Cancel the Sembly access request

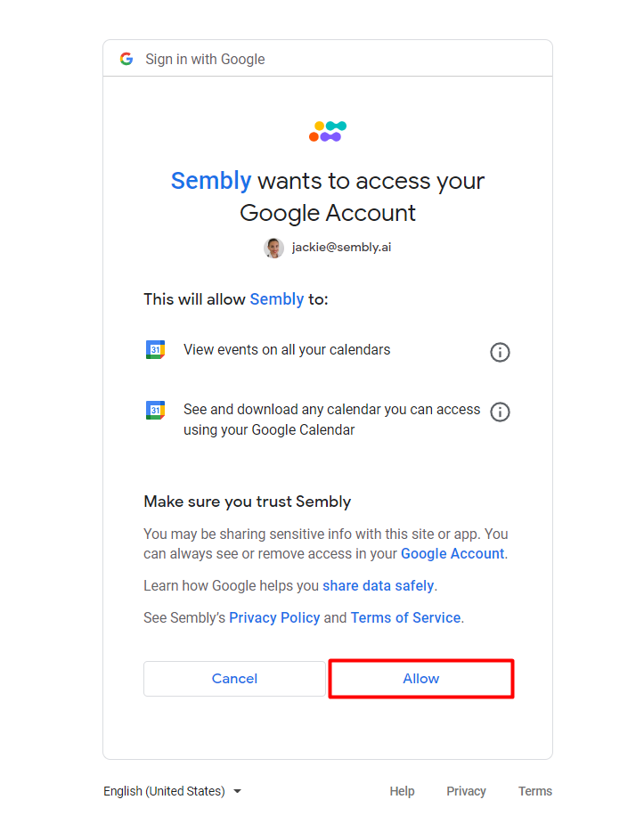click(234, 679)
